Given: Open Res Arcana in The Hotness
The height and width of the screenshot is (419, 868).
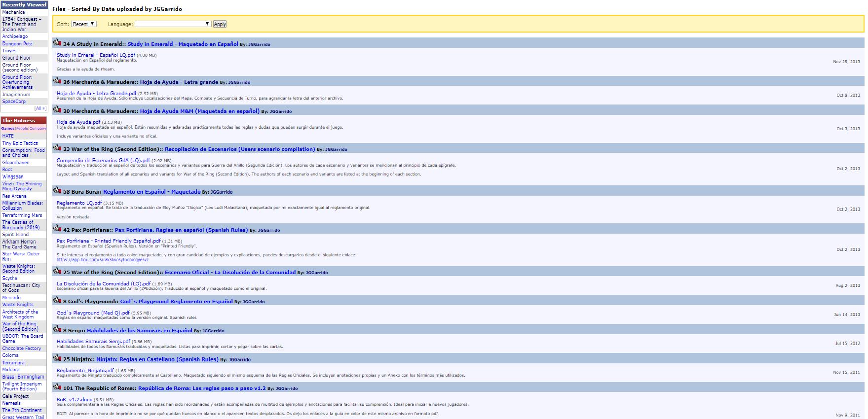Looking at the screenshot, I should coord(14,196).
